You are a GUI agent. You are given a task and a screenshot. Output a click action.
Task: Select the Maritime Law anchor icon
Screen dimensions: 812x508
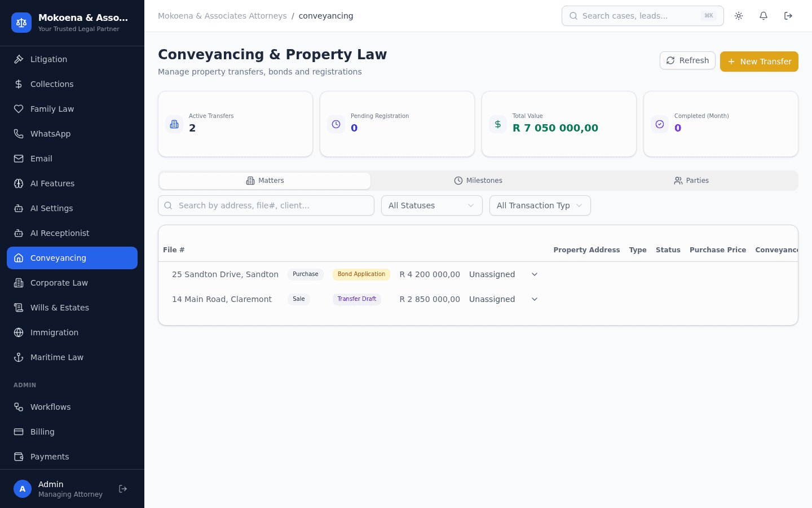click(19, 357)
